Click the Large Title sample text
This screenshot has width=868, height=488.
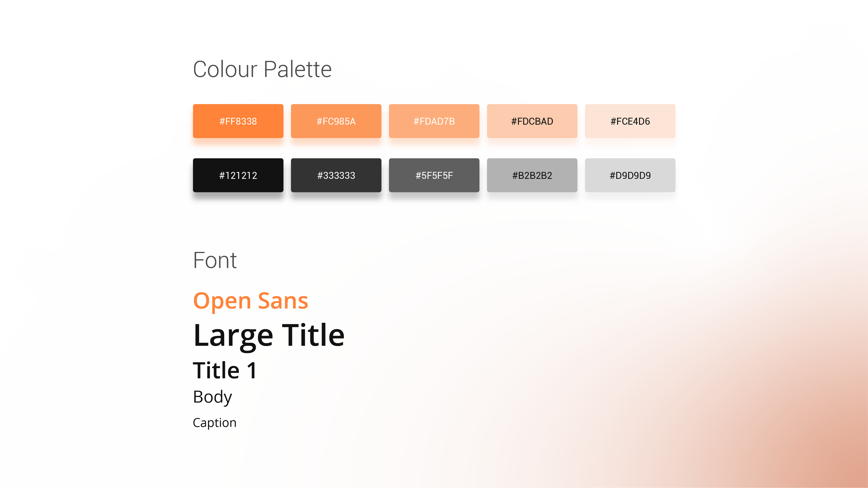(269, 336)
